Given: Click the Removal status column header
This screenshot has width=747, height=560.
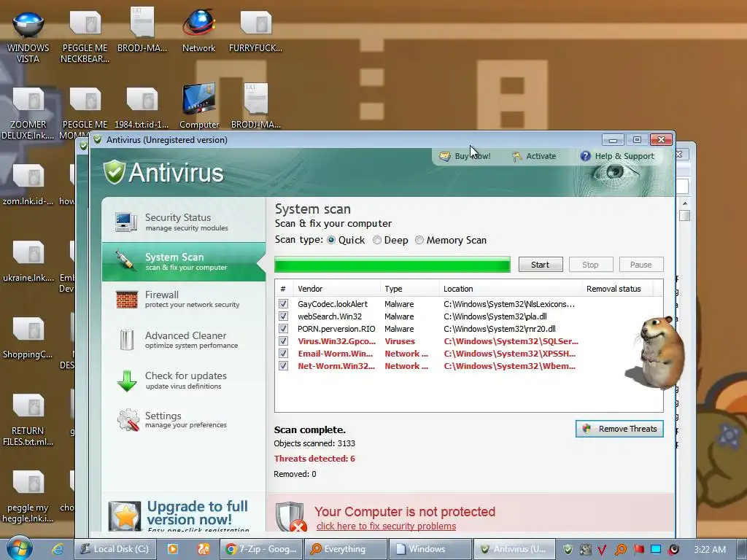Looking at the screenshot, I should pyautogui.click(x=617, y=289).
